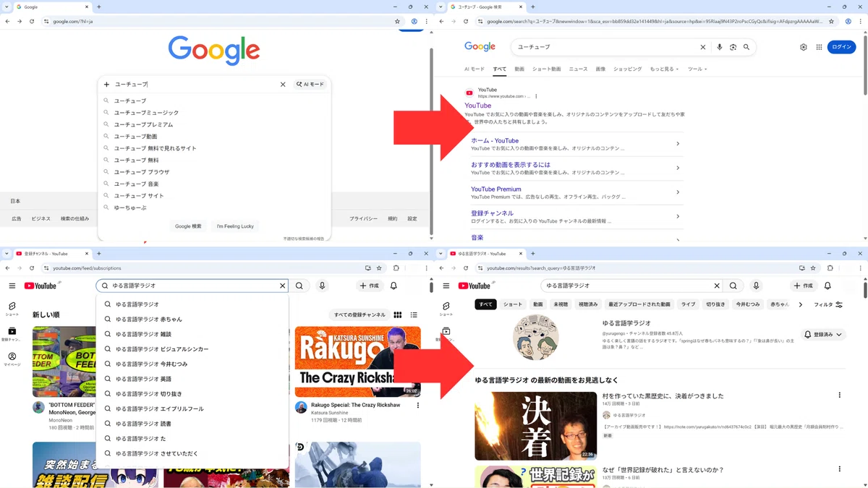Open quick settings gear on Google results
Image resolution: width=868 pixels, height=488 pixels.
click(x=804, y=47)
